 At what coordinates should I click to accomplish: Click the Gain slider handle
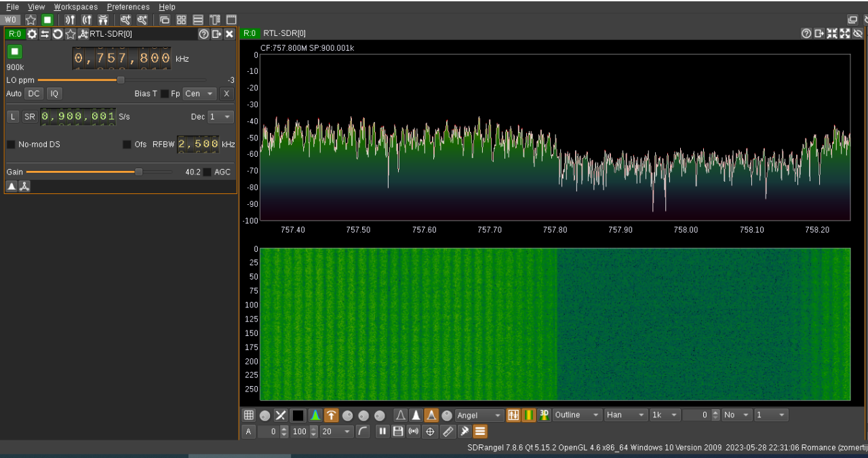(139, 172)
